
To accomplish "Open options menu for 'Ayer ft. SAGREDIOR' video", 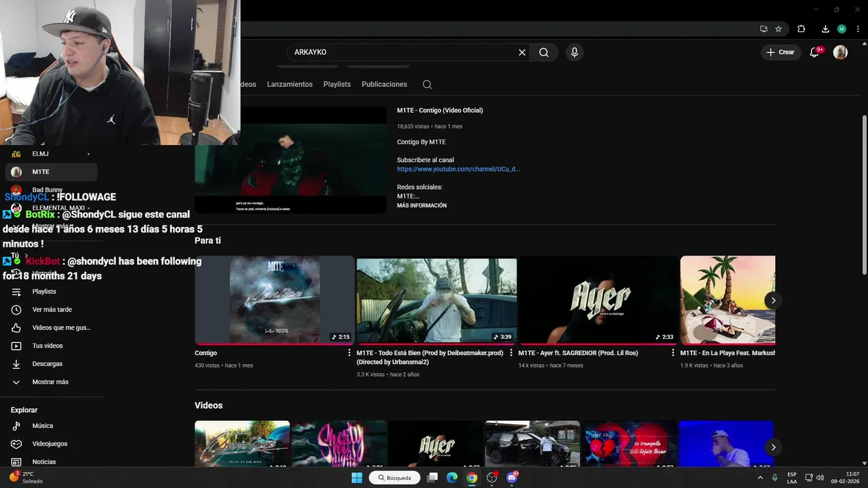I will pos(673,353).
